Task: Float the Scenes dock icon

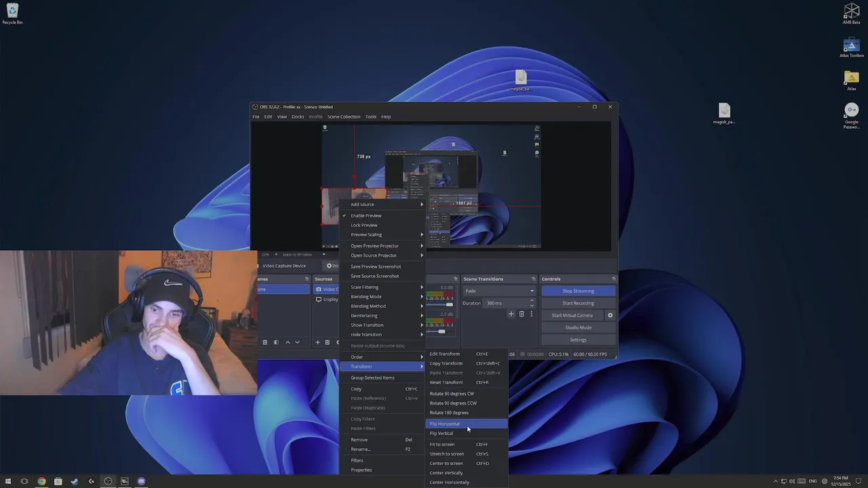Action: pos(307,279)
